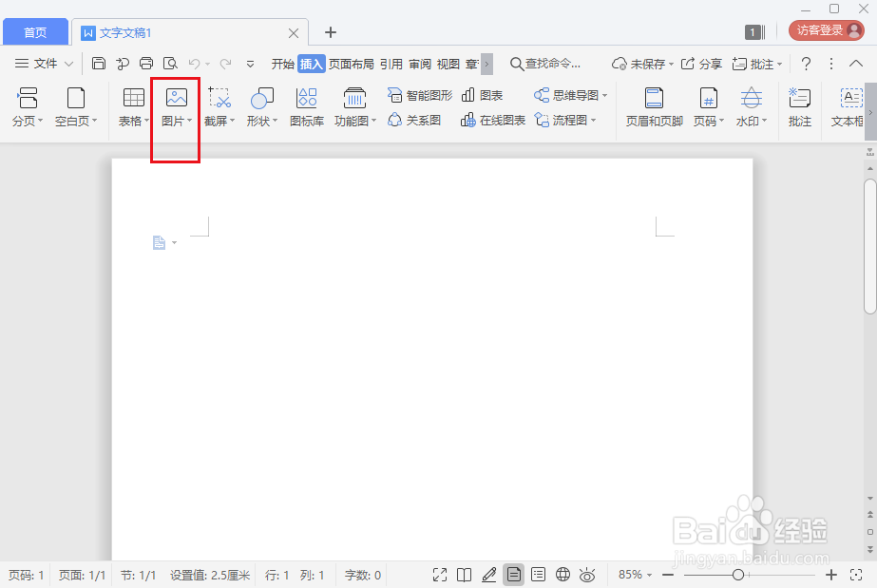Click the fit page zoom icon
Screen dimensions: 877x588
pyautogui.click(x=856, y=575)
